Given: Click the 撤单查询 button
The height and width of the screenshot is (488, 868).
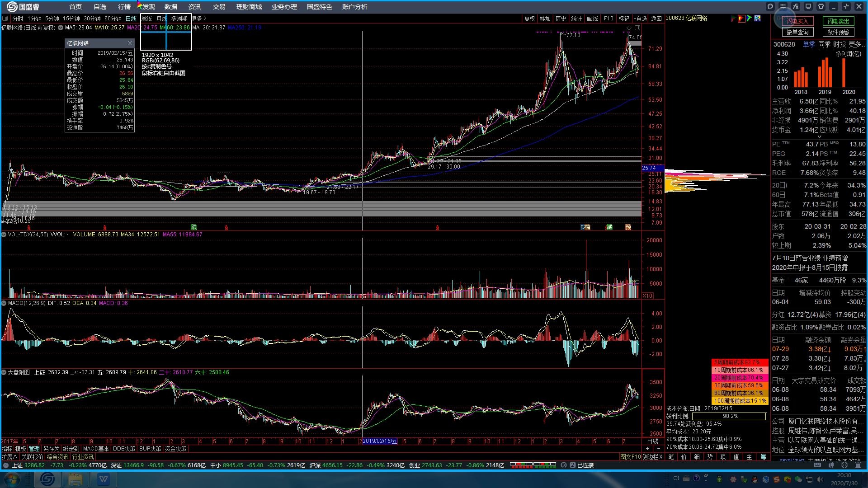Looking at the screenshot, I should (x=798, y=32).
